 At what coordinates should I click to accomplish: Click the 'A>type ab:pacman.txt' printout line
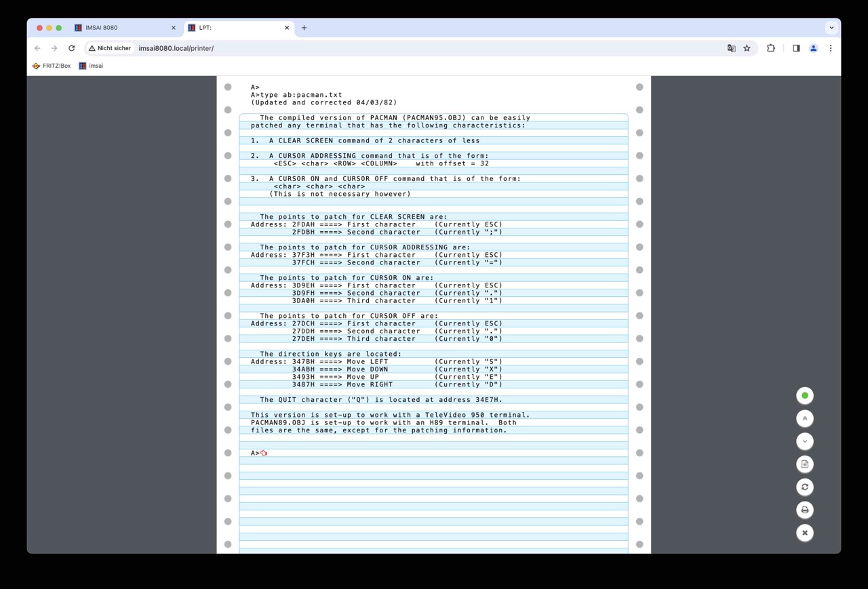(296, 95)
